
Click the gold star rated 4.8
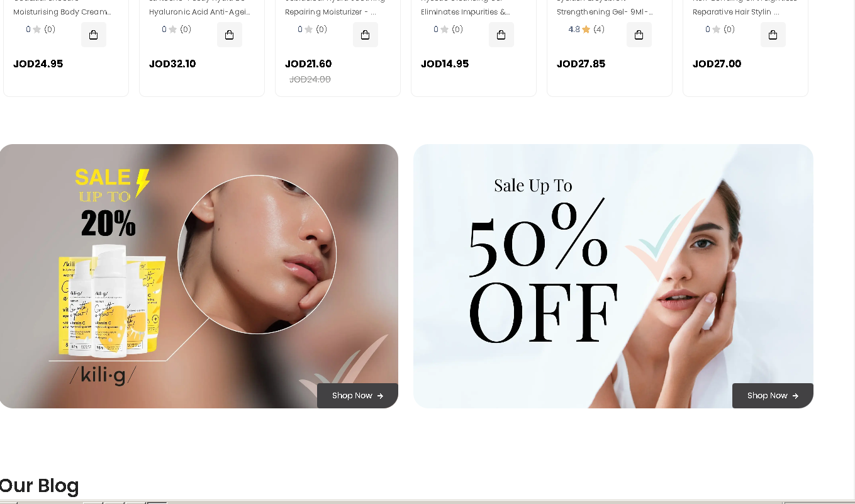pos(586,29)
